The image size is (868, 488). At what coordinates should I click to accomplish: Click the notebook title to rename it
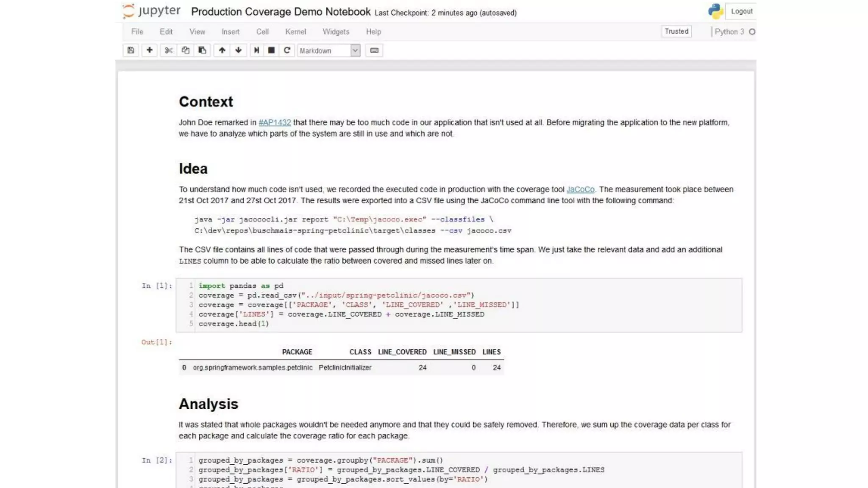coord(281,12)
